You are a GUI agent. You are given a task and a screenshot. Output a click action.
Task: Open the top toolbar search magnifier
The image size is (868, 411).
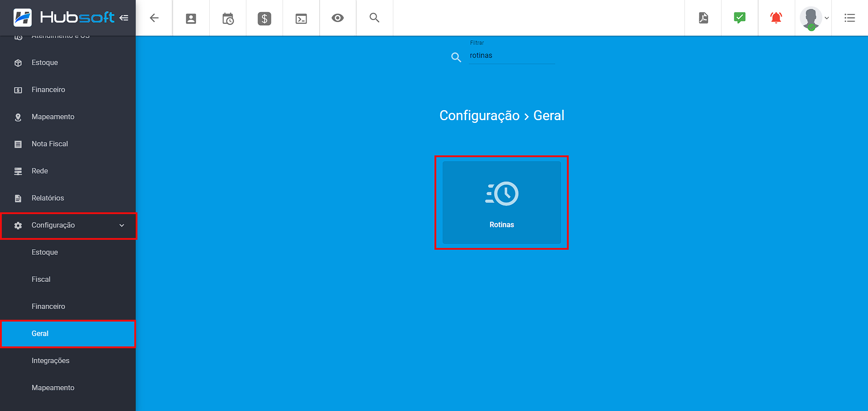click(374, 18)
